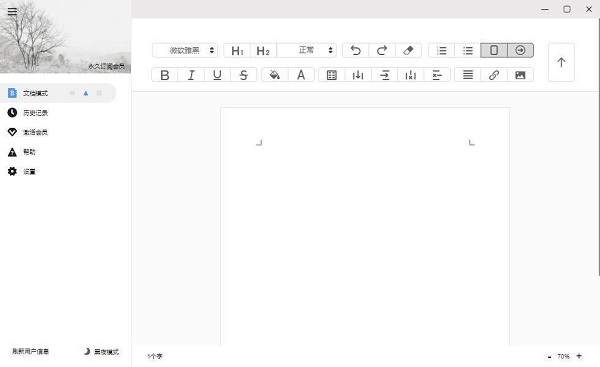The image size is (600, 367).
Task: Click the left faded icon in 文档模式 row
Action: tap(72, 93)
